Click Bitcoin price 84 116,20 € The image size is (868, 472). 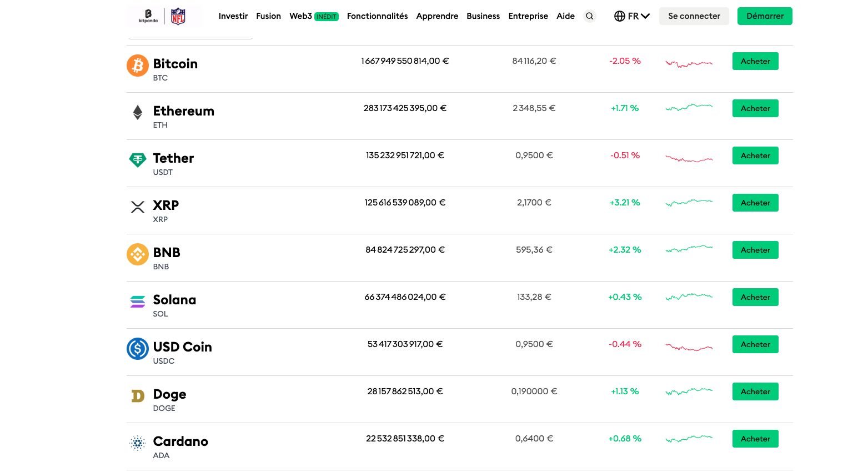coord(534,61)
